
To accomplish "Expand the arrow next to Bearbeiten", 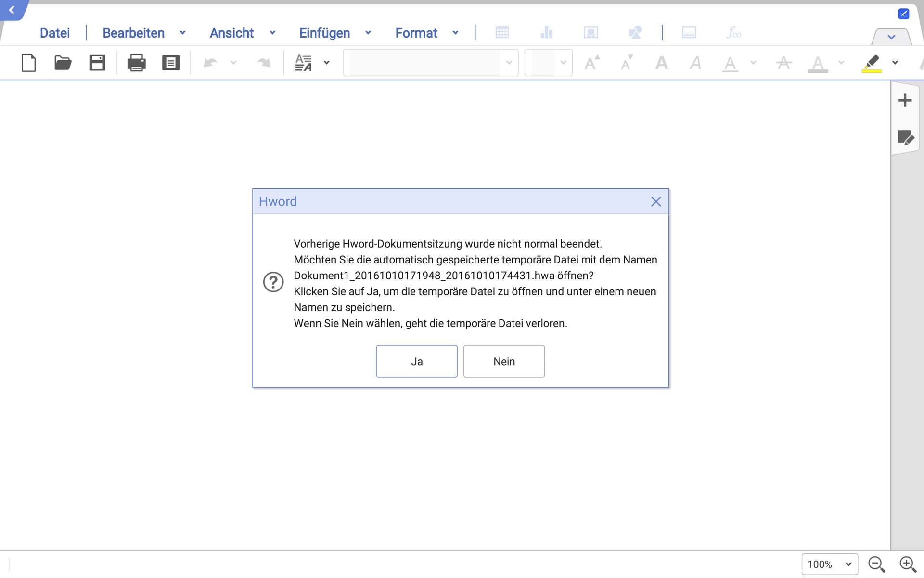I will [182, 33].
